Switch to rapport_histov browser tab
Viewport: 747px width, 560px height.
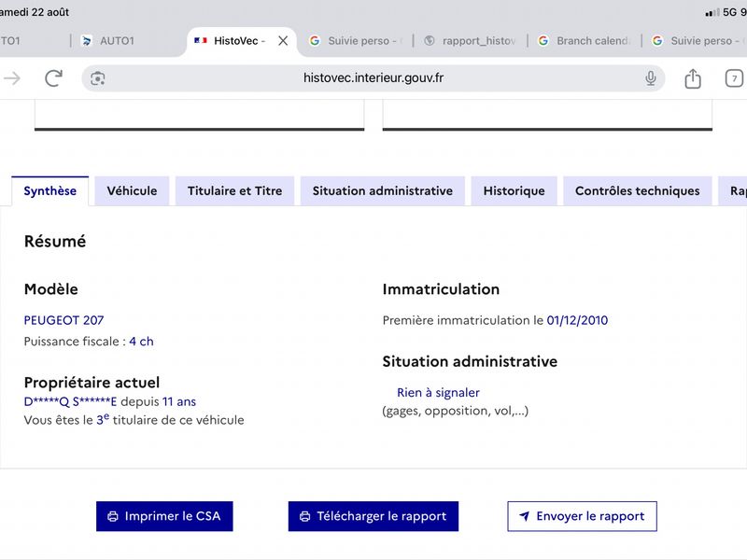(470, 41)
